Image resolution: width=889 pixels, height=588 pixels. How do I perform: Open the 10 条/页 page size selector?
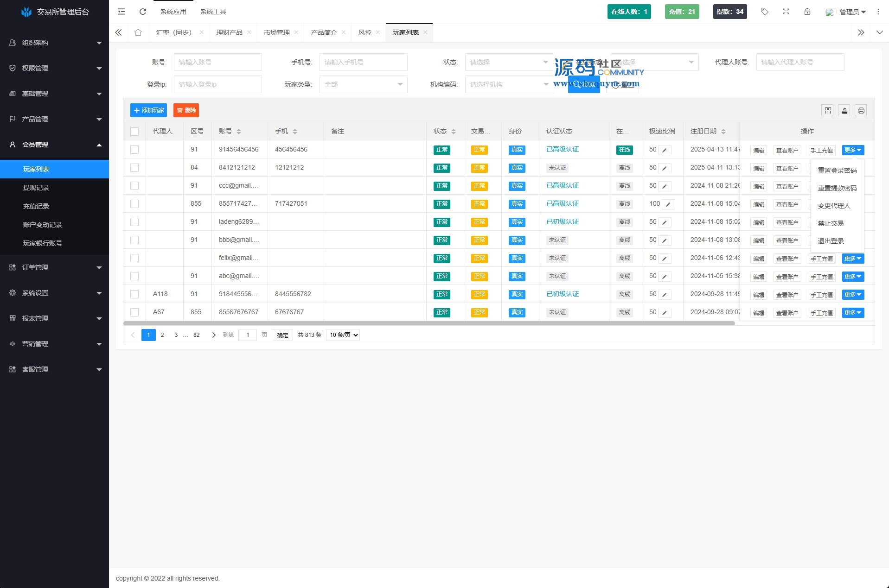[343, 335]
